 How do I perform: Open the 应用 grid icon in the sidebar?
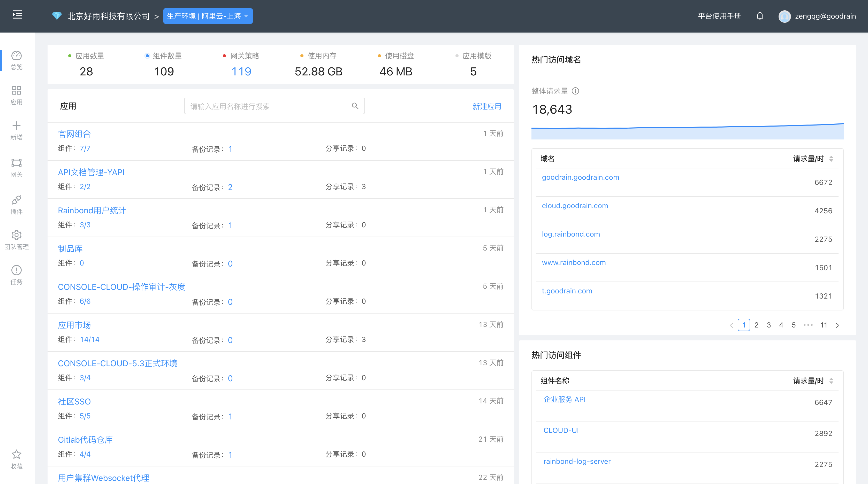pos(16,90)
